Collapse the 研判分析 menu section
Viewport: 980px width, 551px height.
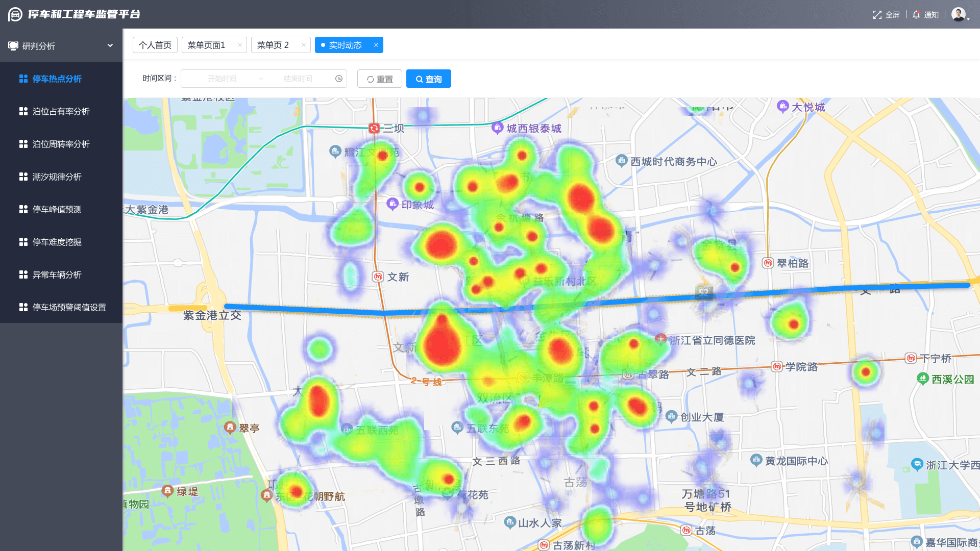[x=110, y=45]
